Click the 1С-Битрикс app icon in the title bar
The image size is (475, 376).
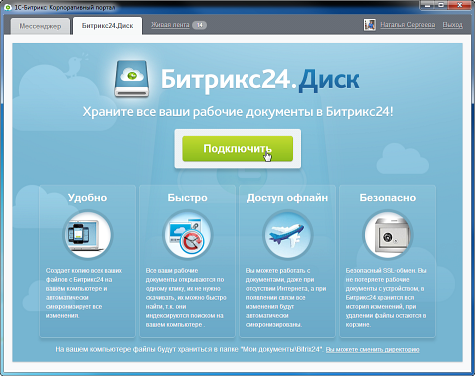click(x=8, y=7)
